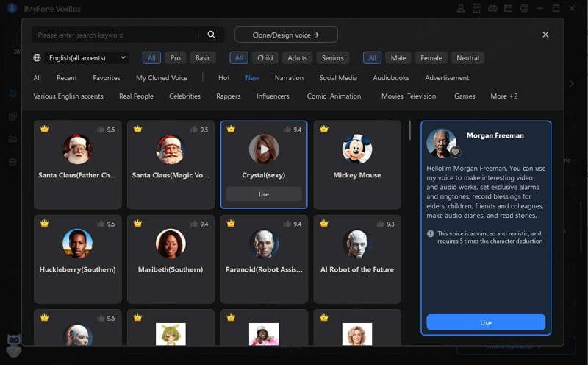Click the robot assistant icon

14,345
